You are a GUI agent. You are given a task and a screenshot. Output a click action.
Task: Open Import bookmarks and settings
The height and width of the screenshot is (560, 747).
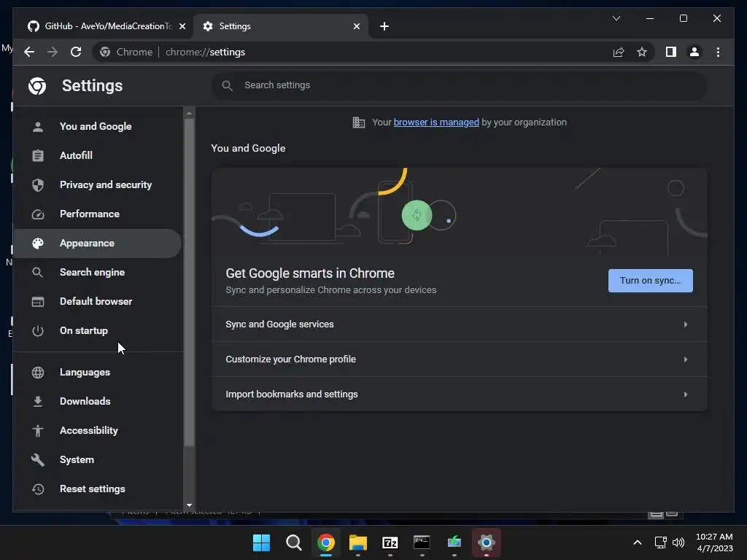point(460,394)
